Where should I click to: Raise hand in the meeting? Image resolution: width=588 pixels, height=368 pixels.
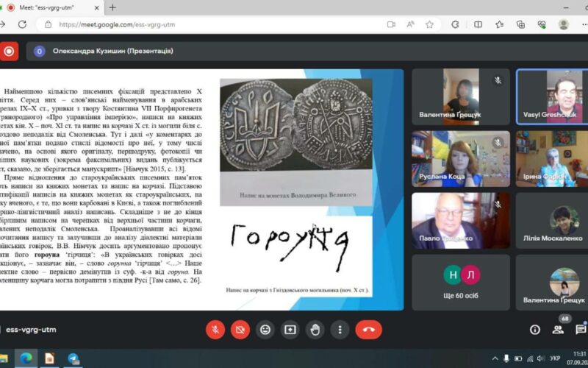click(315, 329)
